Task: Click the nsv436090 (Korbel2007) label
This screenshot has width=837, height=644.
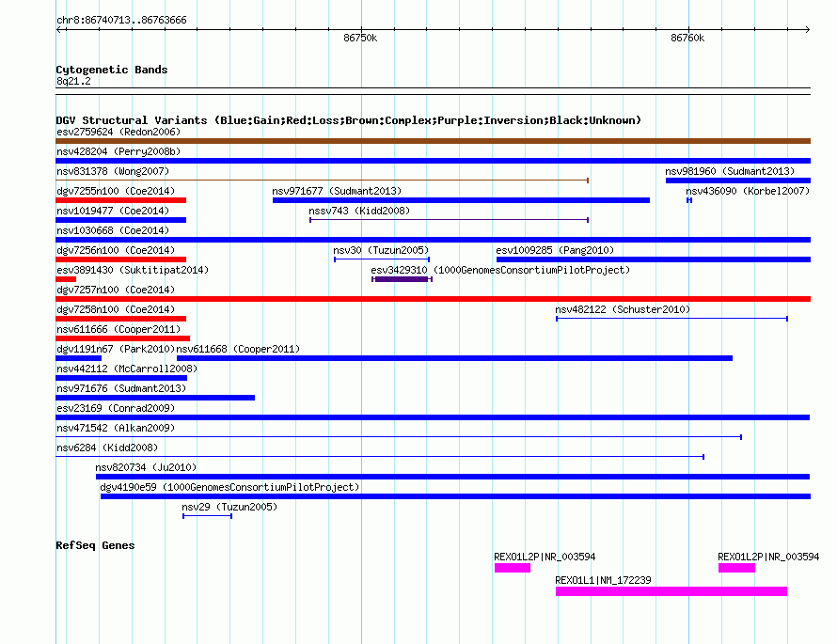Action: coord(748,191)
